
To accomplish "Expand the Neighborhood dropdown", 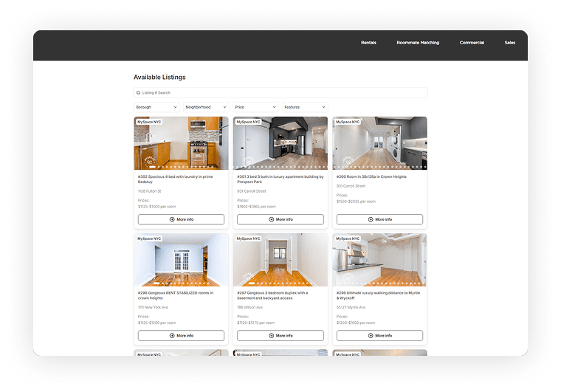I will 206,107.
